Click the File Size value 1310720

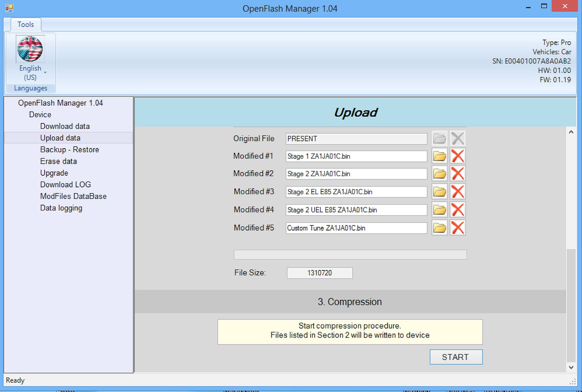(x=320, y=273)
